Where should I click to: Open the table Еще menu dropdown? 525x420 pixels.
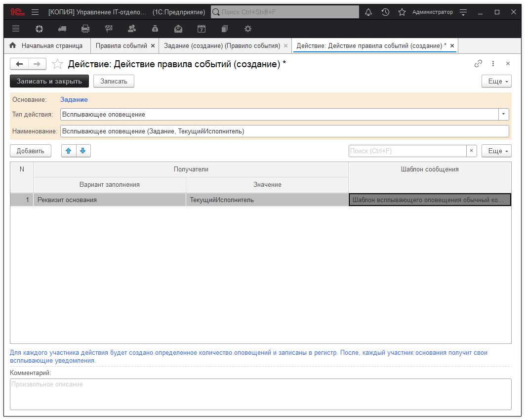tap(496, 151)
